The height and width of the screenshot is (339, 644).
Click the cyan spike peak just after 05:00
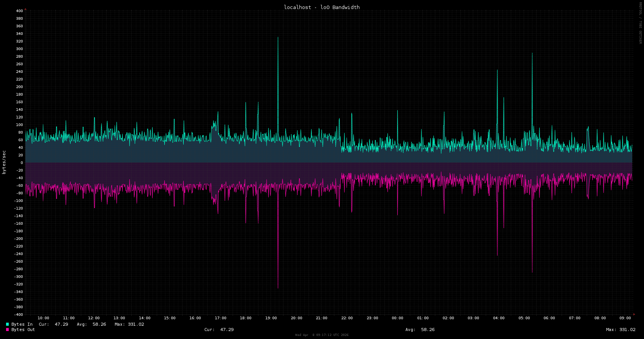pyautogui.click(x=532, y=54)
